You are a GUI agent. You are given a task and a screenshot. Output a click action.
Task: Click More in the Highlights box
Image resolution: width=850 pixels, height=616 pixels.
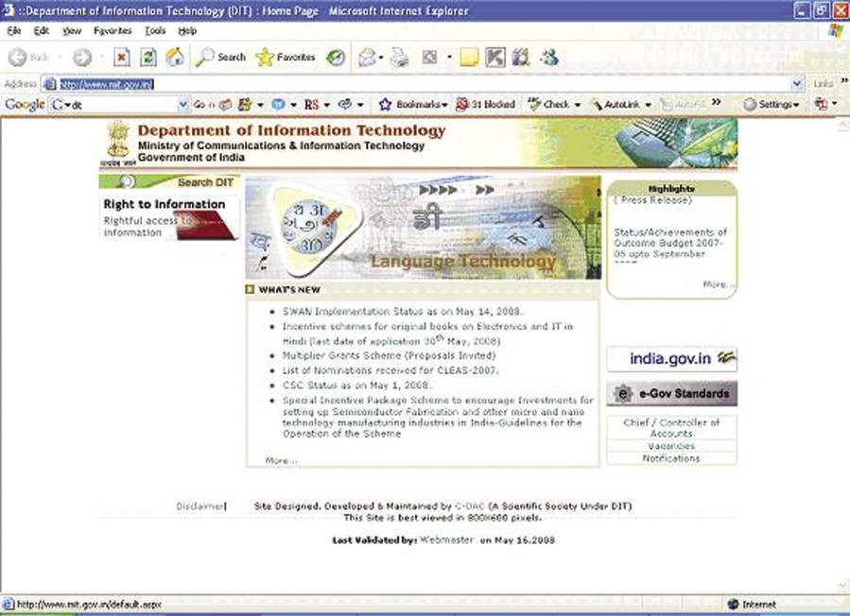pos(719,283)
